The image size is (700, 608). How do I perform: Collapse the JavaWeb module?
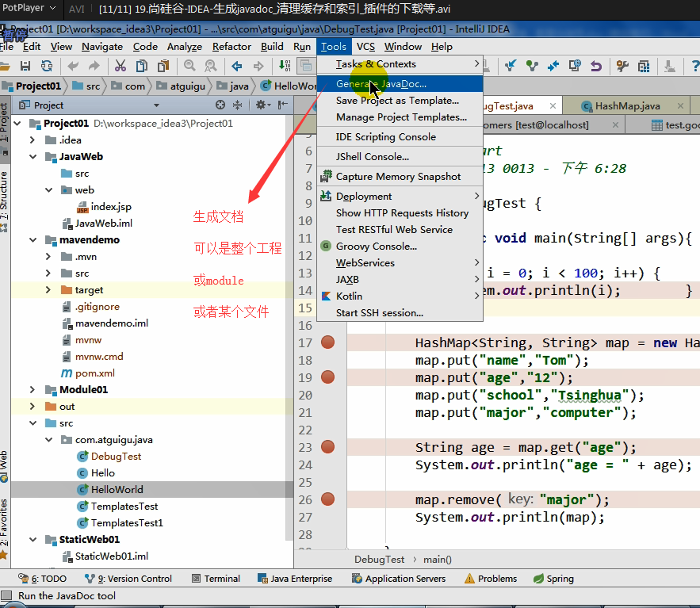(33, 157)
